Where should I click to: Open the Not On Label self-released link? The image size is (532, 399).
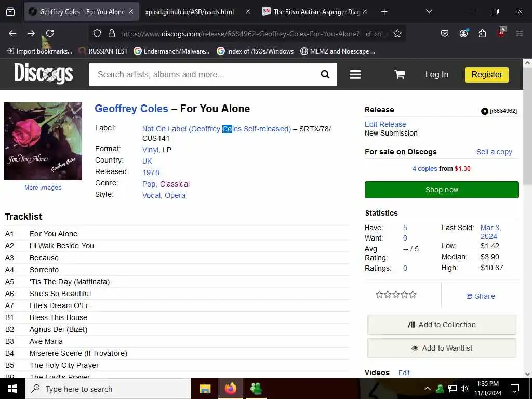217,129
